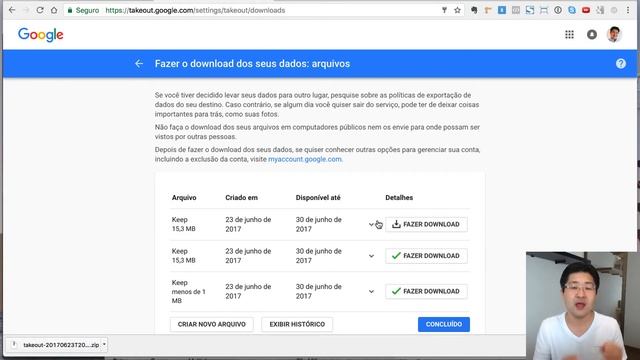This screenshot has width=640, height=360.
Task: Download the first Keep archive with download icon
Action: 426,224
